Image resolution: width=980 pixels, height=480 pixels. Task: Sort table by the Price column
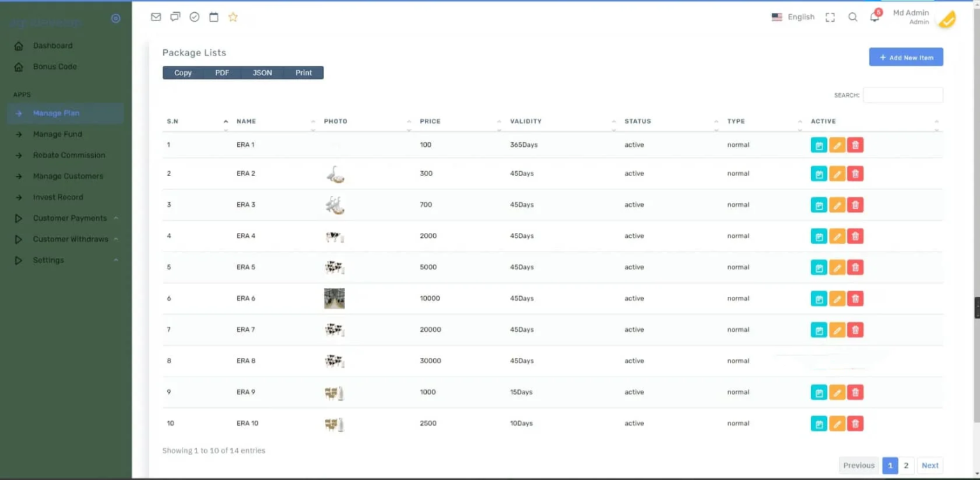click(x=430, y=121)
